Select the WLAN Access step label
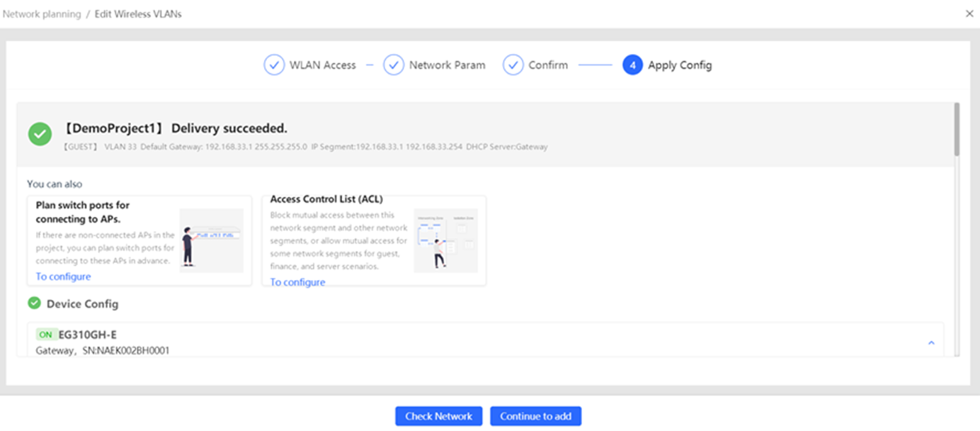 tap(322, 65)
